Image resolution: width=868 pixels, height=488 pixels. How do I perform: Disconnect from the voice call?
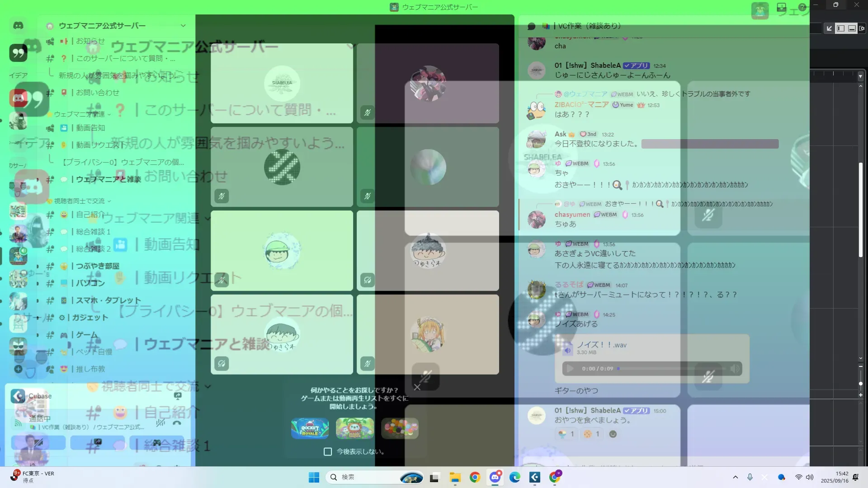click(x=177, y=423)
